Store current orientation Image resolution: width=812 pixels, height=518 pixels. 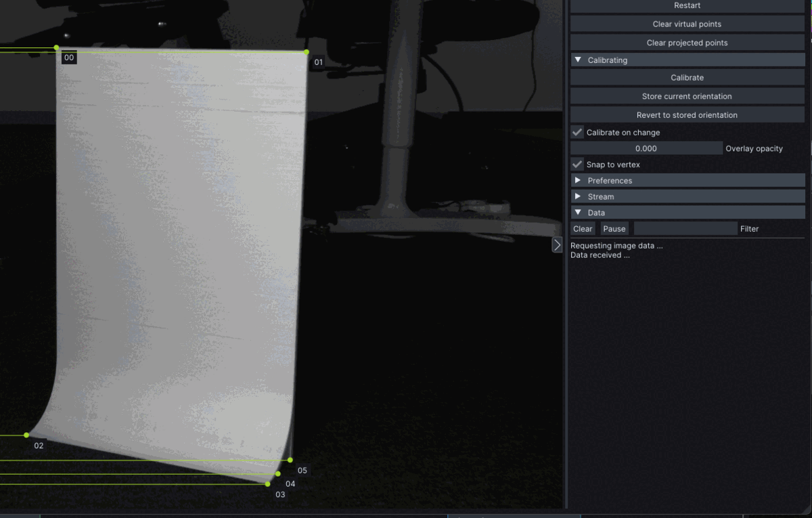click(x=687, y=96)
